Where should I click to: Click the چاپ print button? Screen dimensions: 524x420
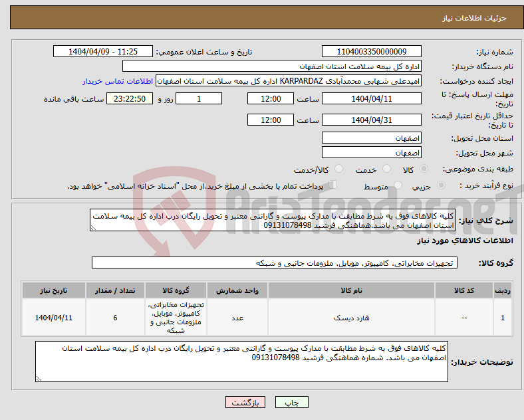pyautogui.click(x=292, y=403)
